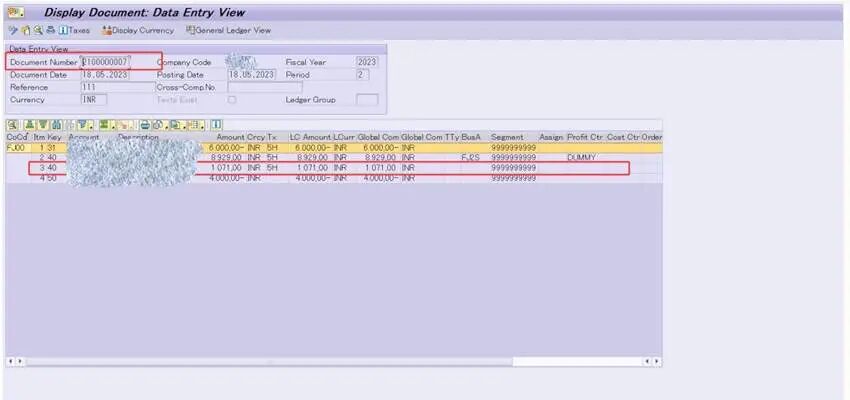Click the CoCd column header

click(17, 138)
